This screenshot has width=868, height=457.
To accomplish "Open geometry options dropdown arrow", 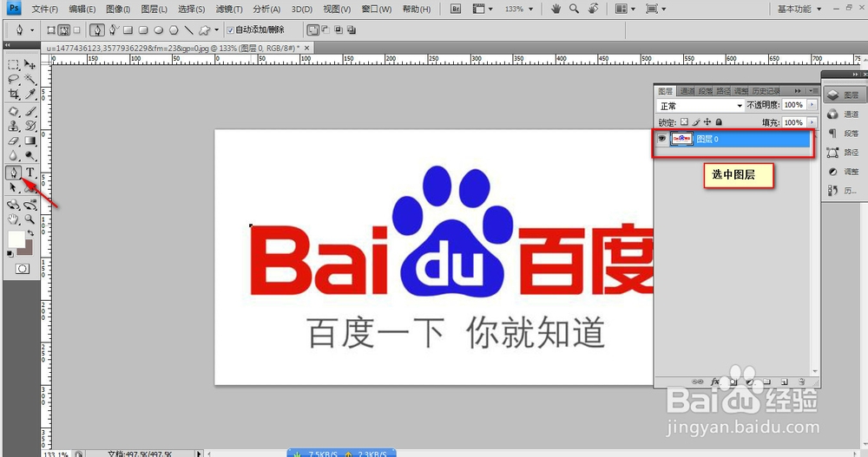I will coord(216,29).
